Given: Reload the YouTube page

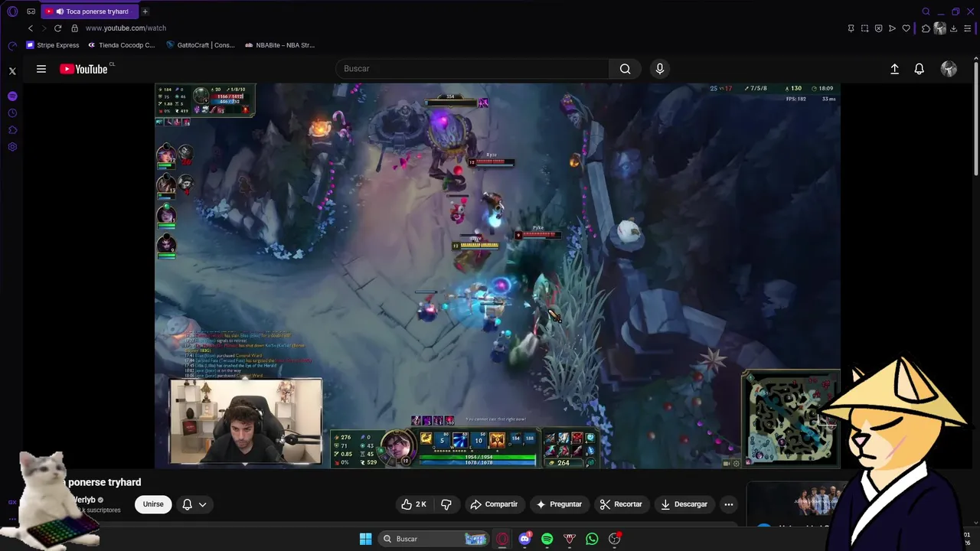Looking at the screenshot, I should click(57, 28).
